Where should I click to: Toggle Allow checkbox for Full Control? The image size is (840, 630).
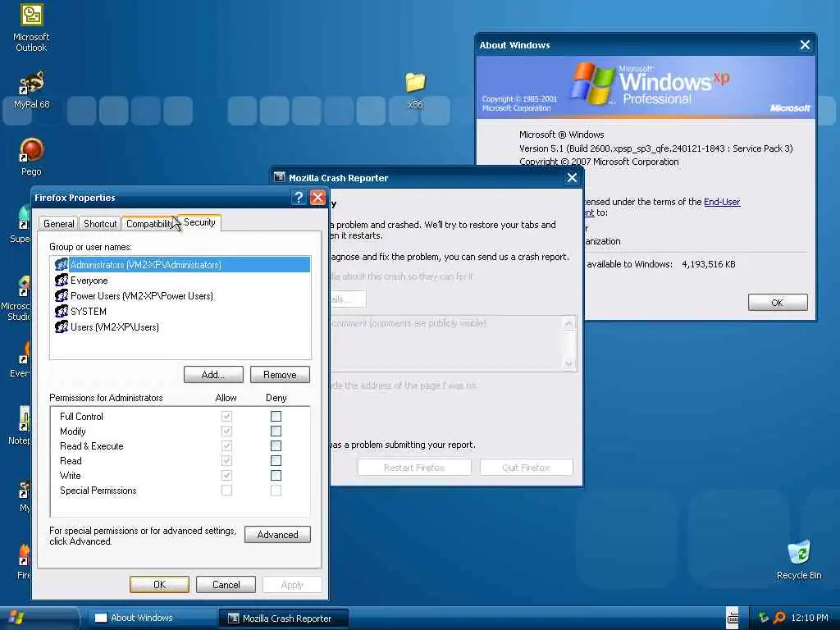226,416
